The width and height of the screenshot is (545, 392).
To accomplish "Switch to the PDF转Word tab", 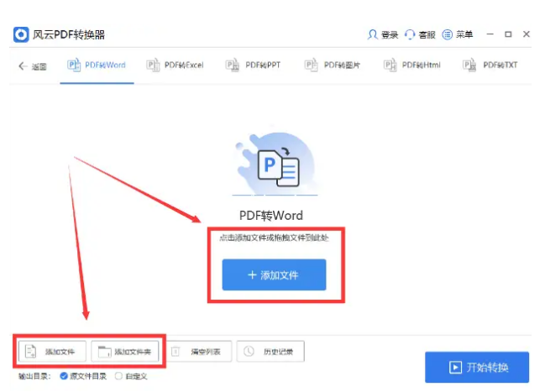I will tap(97, 65).
